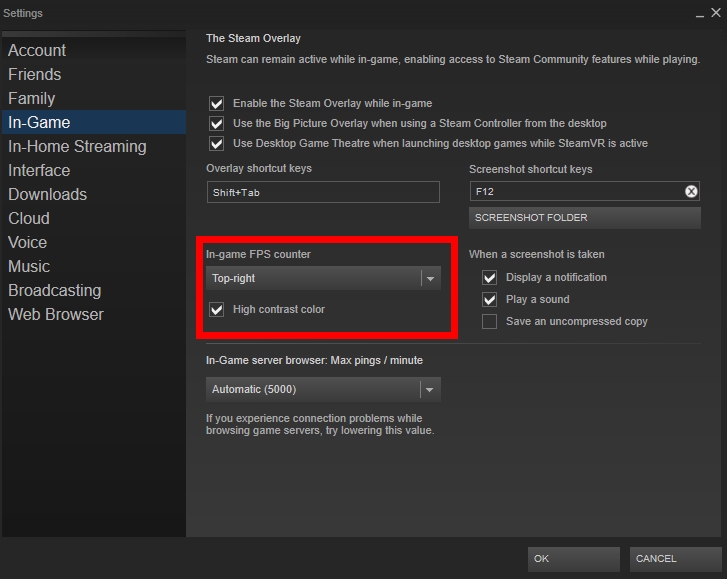This screenshot has width=727, height=579.
Task: Toggle Play a sound checkbox
Action: 490,299
